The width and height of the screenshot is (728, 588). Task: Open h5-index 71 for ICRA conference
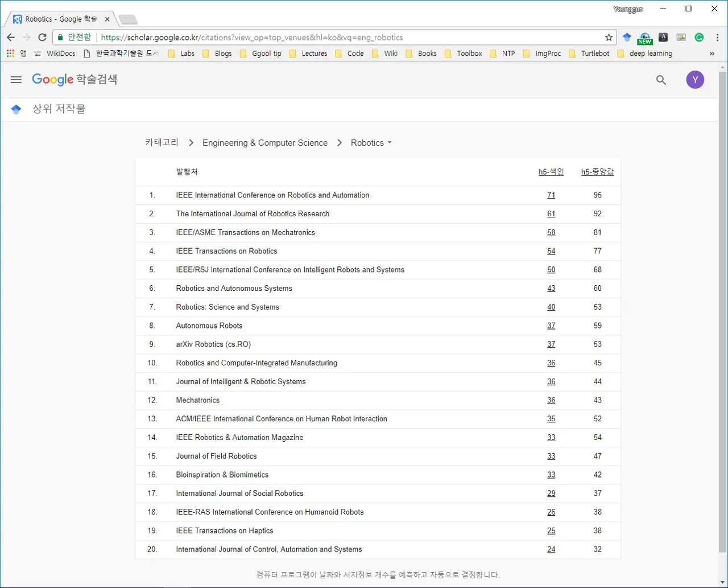(551, 195)
